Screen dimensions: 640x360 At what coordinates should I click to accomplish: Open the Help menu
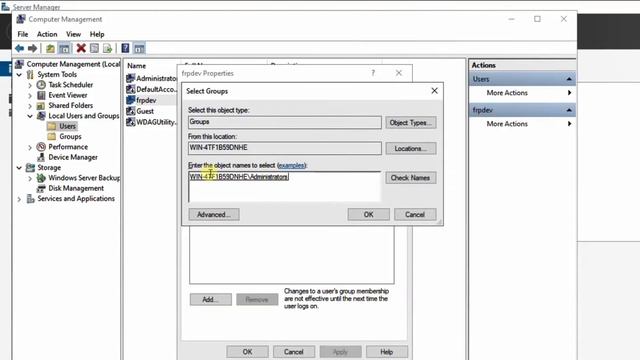click(97, 34)
